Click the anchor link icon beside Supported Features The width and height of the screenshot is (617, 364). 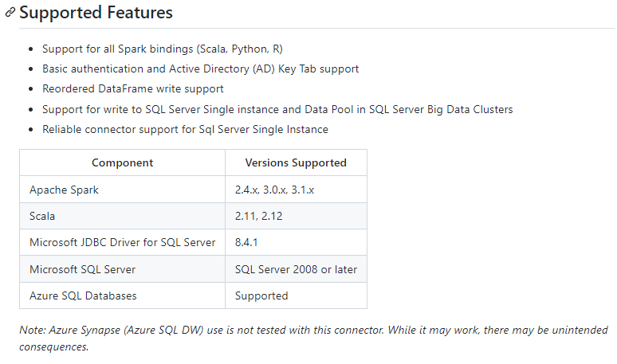click(x=10, y=14)
